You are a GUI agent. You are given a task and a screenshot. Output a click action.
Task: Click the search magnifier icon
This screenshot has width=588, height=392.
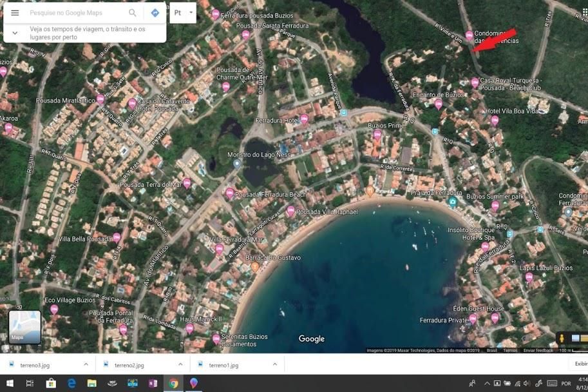pos(133,13)
